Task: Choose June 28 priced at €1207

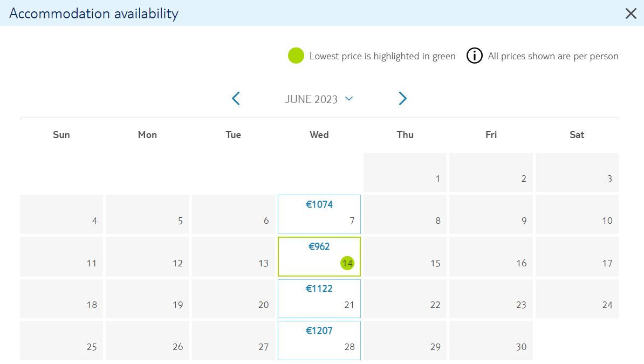Action: [319, 341]
